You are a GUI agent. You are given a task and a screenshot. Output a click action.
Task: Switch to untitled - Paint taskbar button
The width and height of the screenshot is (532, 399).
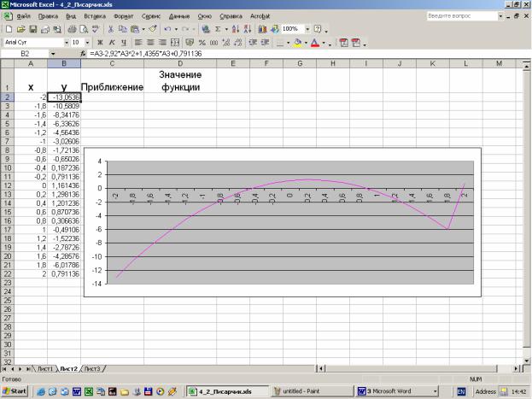(x=310, y=390)
